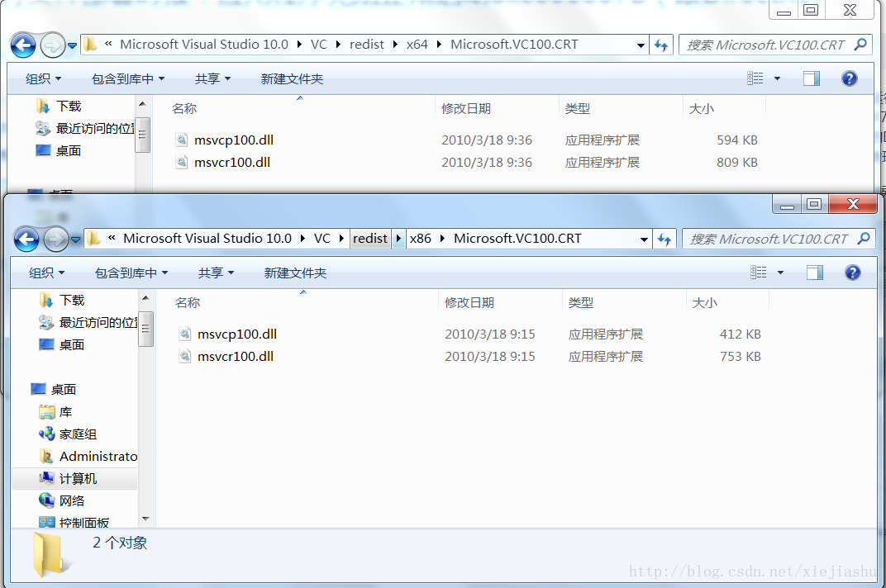This screenshot has height=588, width=886.
Task: Click search magnifier icon in x86 window
Action: click(864, 239)
